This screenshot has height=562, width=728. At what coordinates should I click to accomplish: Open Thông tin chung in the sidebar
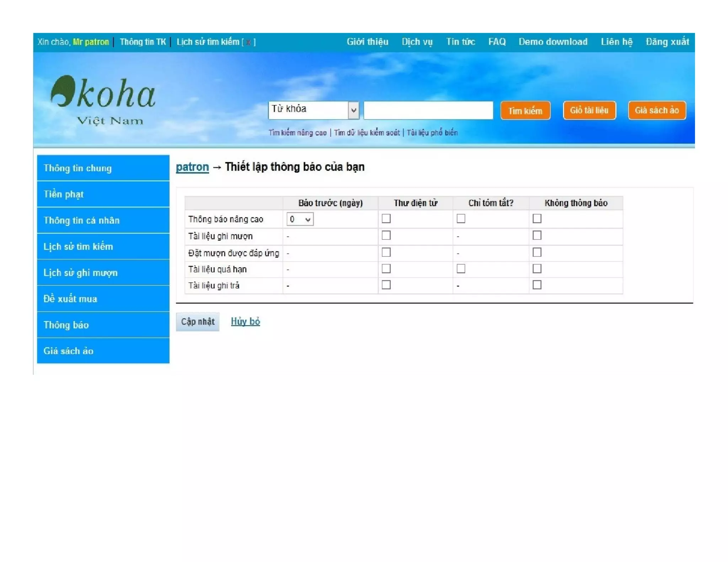click(103, 168)
